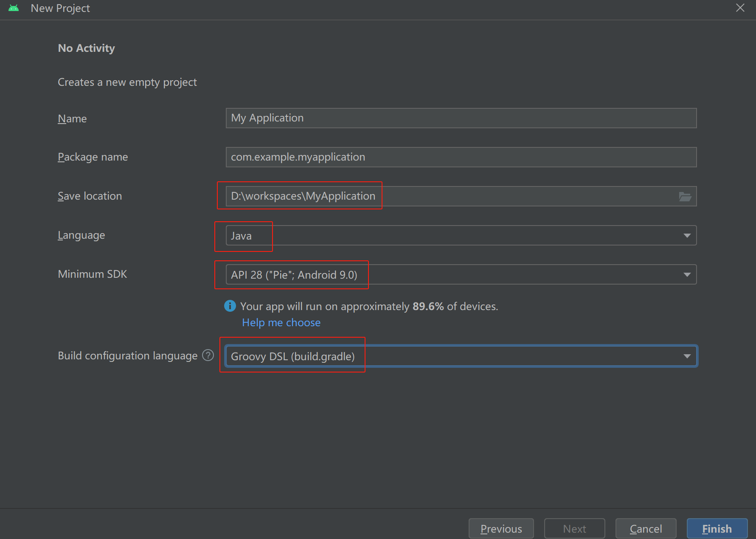This screenshot has height=539, width=756.
Task: Click the Save location label
Action: click(x=90, y=196)
